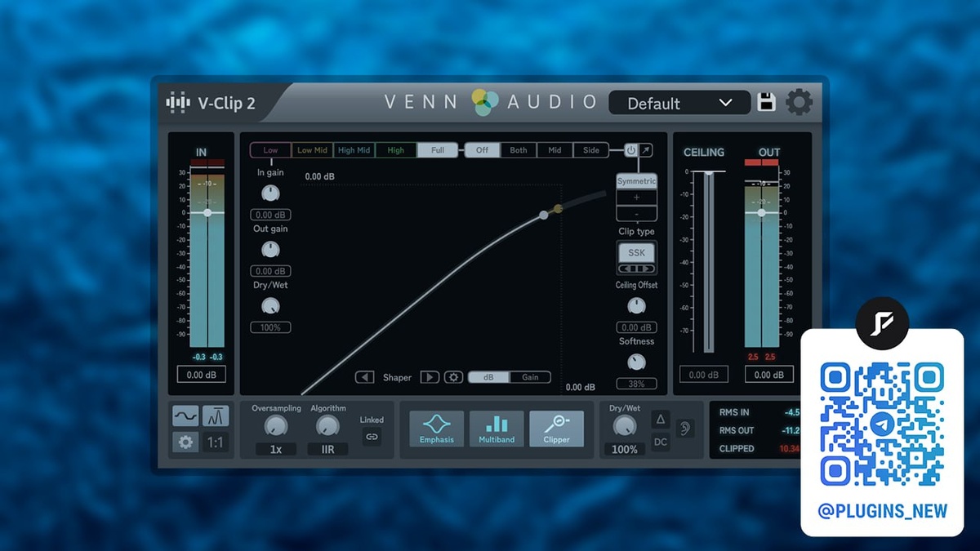
Task: Edit the clipper Dry/Wet 100% field
Action: 270,327
